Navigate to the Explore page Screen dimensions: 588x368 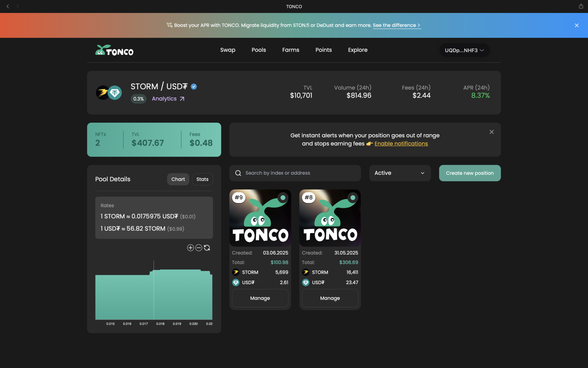pos(358,50)
